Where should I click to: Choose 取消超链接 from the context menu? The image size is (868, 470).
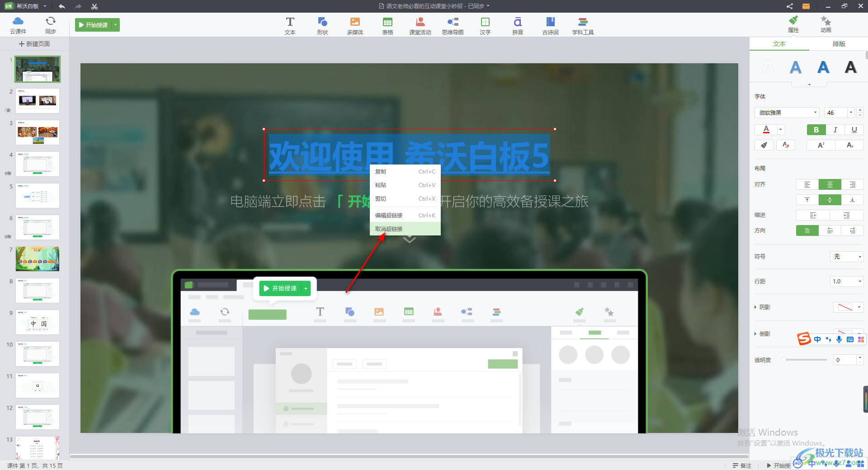[405, 229]
